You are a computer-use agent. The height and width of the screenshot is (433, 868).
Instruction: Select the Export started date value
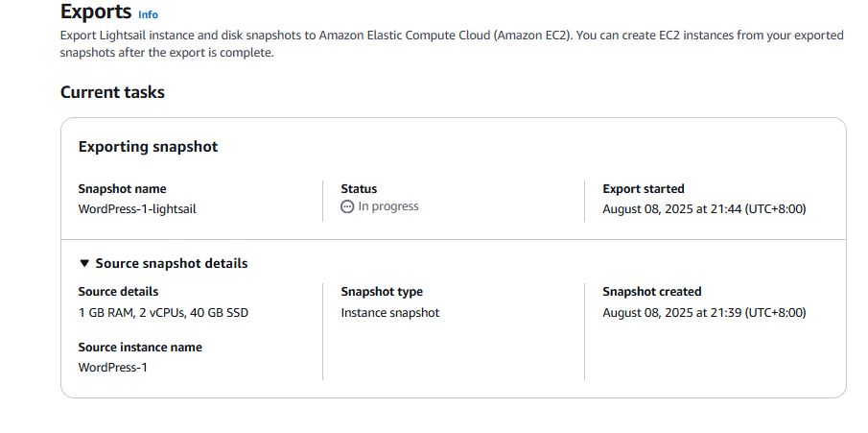704,209
